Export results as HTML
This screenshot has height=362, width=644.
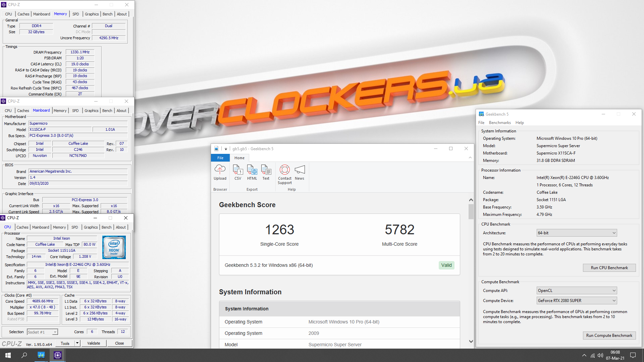pyautogui.click(x=252, y=172)
